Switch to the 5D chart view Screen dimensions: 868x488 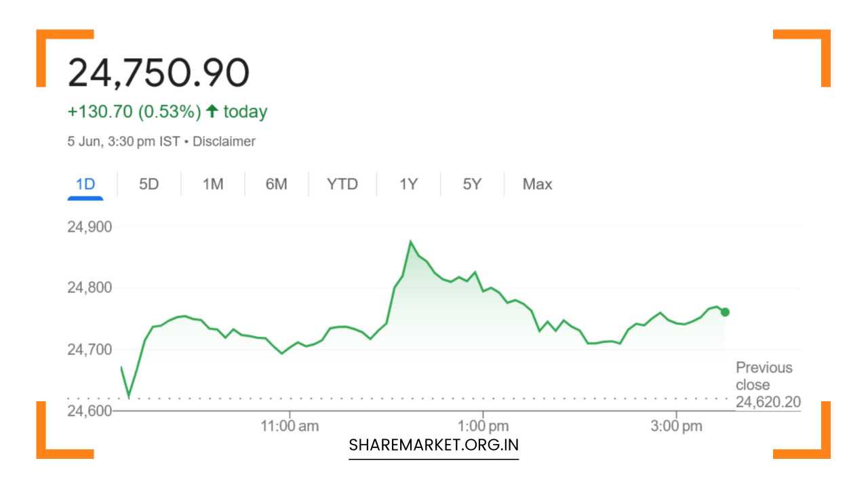tap(148, 184)
